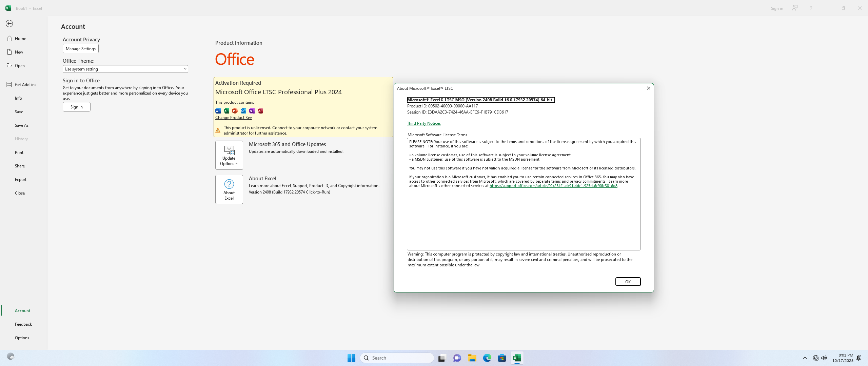Launch Microsoft Edge from the taskbar

(487, 358)
